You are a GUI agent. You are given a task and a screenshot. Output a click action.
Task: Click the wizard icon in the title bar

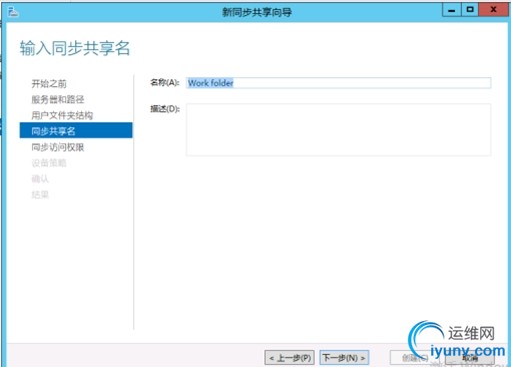(13, 12)
